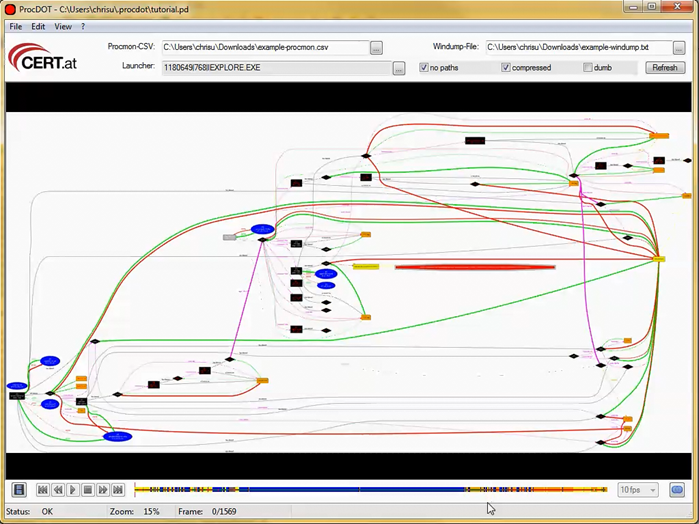
Task: Open Launcher selection dialog button
Action: pyautogui.click(x=399, y=68)
